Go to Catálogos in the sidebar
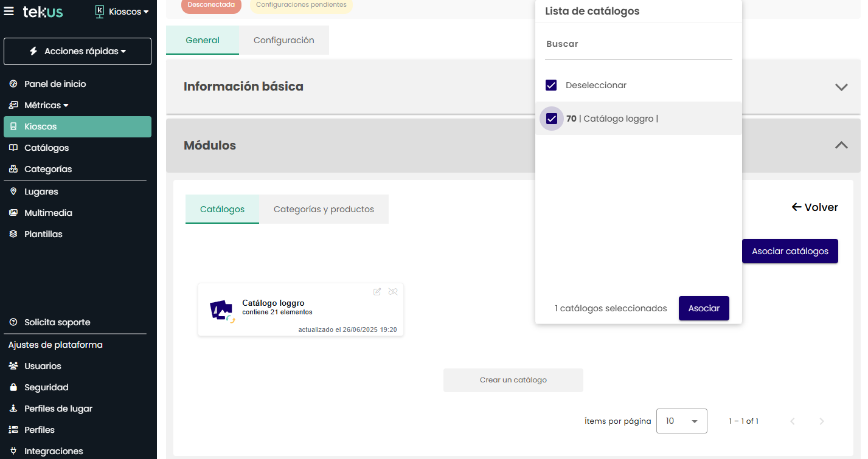 point(46,148)
